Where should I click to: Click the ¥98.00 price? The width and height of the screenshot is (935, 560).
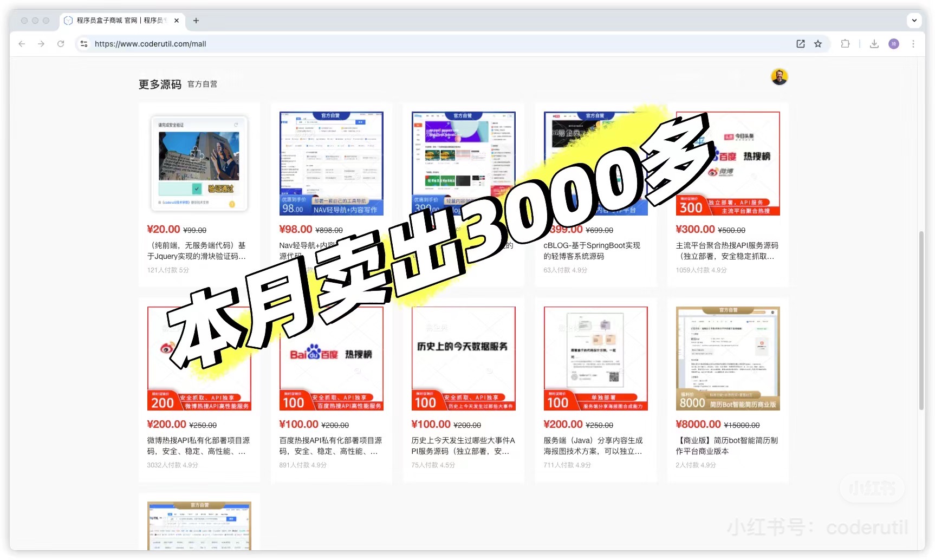[x=296, y=229]
